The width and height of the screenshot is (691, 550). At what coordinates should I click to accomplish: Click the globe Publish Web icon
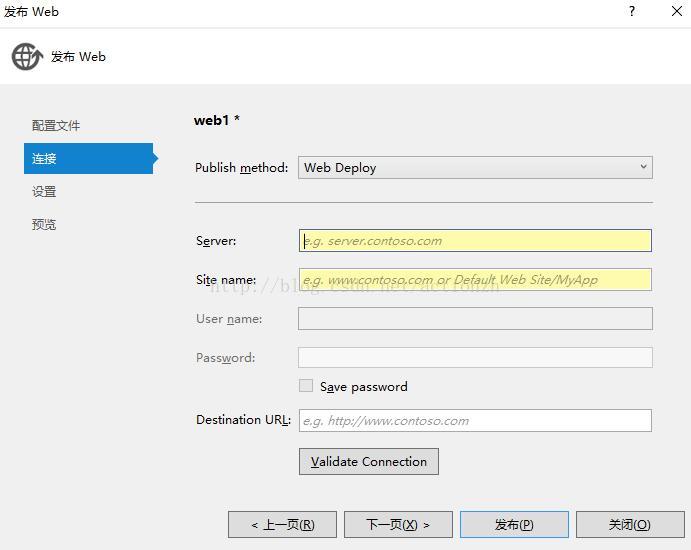coord(26,57)
